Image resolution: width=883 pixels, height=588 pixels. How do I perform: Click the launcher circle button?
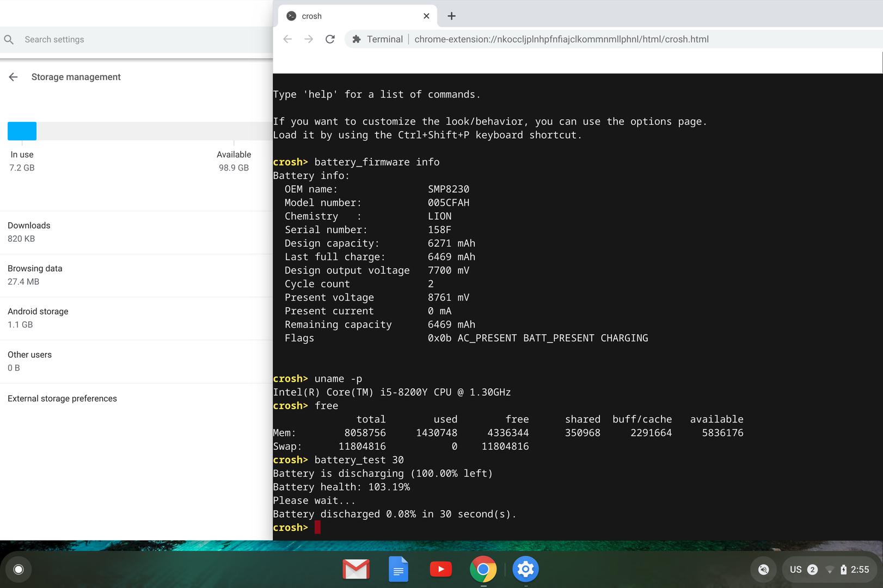tap(19, 569)
